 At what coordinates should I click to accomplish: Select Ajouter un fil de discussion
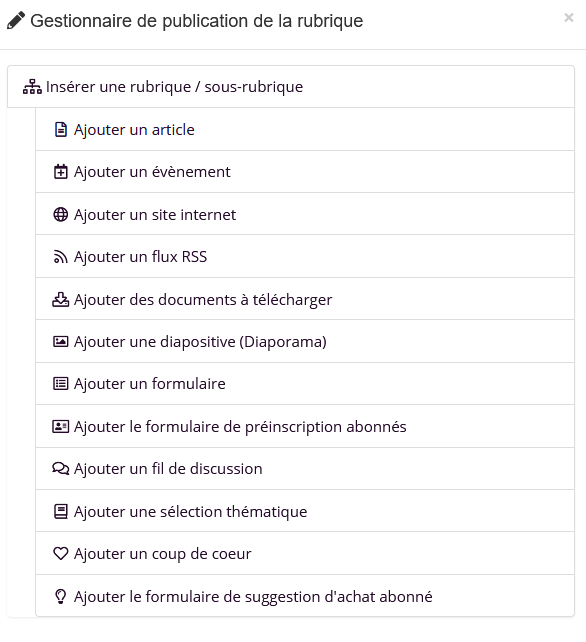coord(305,469)
